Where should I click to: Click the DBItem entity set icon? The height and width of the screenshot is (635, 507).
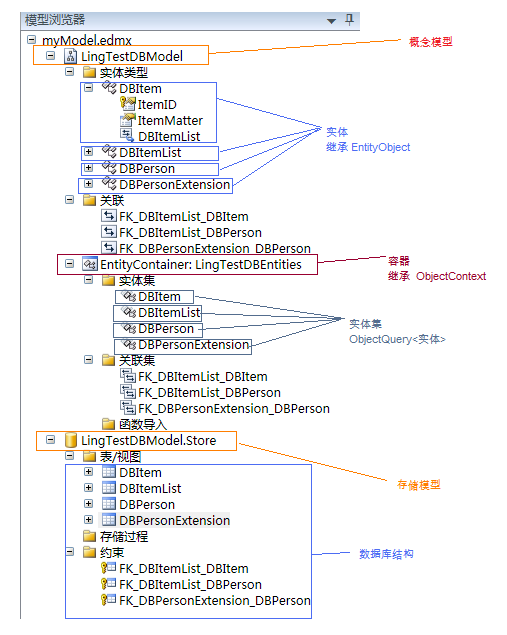pyautogui.click(x=129, y=296)
